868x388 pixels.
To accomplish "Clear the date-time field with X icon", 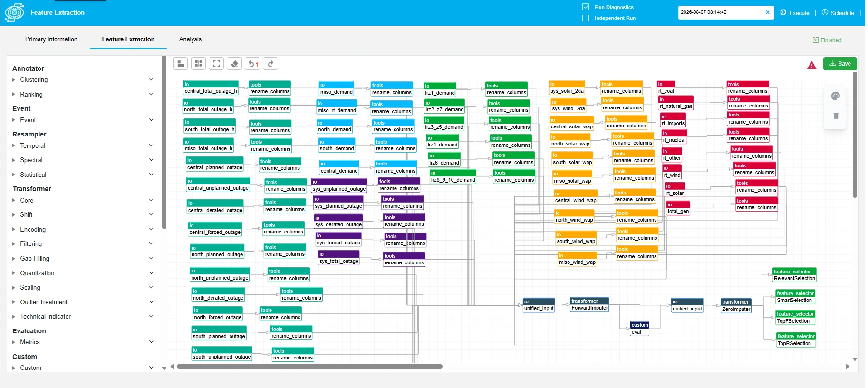I will 767,13.
